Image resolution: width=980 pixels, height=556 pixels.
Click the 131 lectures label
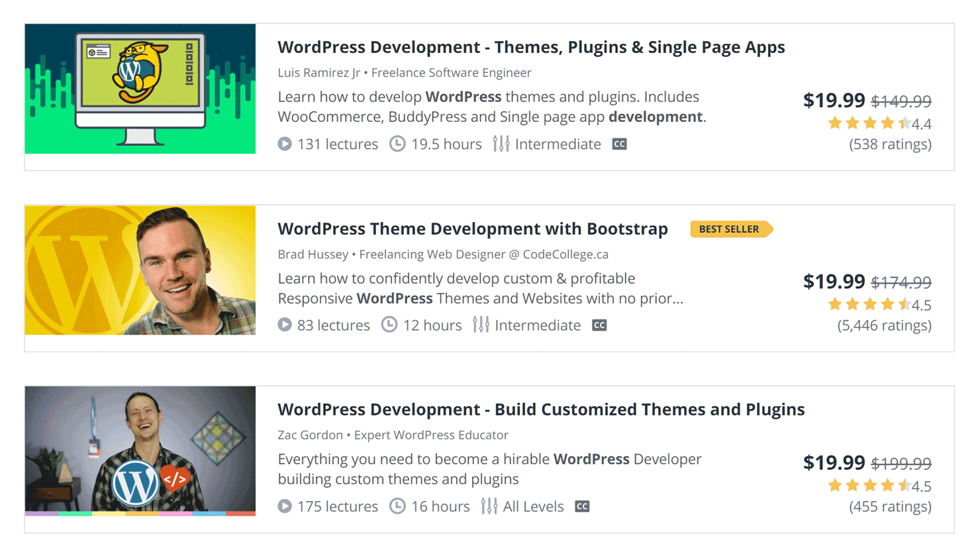(x=338, y=144)
